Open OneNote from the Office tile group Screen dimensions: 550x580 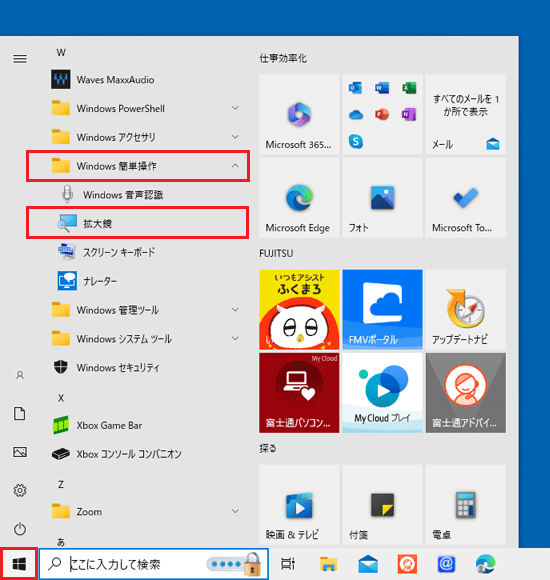click(x=409, y=114)
